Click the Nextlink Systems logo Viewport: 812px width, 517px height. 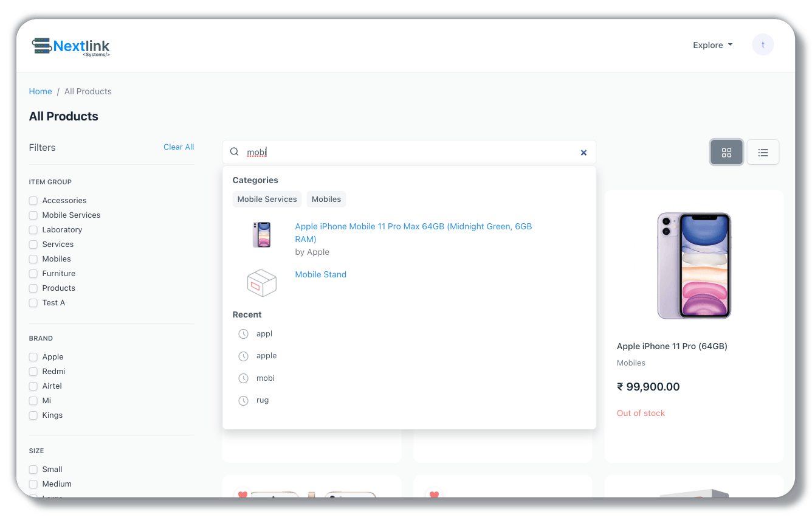click(71, 46)
